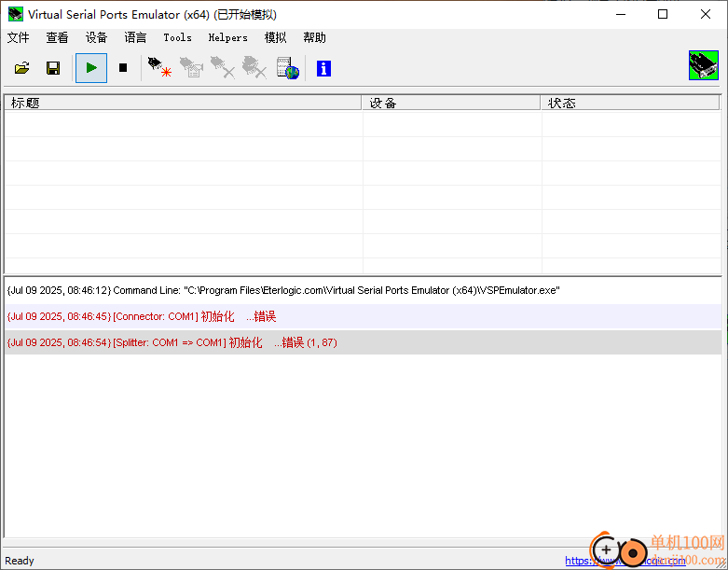Minimize the Virtual Serial Ports Emulator window

click(621, 14)
